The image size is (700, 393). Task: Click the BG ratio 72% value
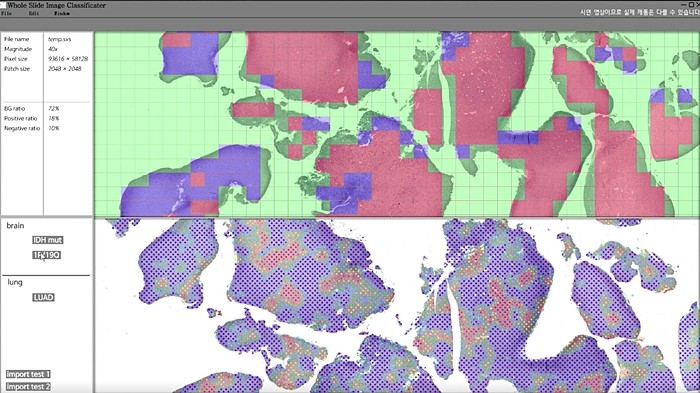pyautogui.click(x=54, y=109)
